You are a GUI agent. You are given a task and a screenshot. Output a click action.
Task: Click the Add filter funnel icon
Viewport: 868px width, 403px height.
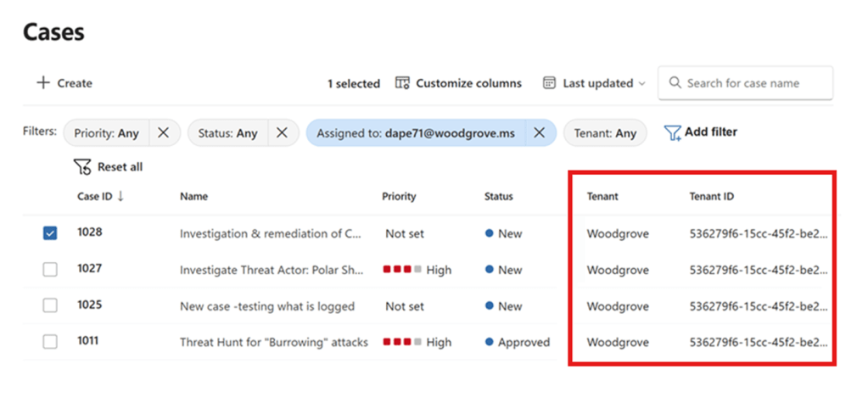pyautogui.click(x=672, y=133)
